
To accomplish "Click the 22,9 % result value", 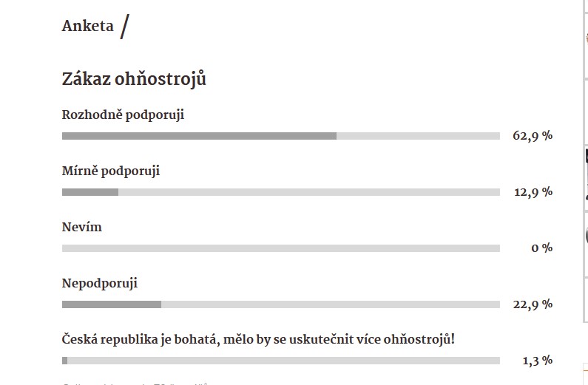I will click(533, 304).
